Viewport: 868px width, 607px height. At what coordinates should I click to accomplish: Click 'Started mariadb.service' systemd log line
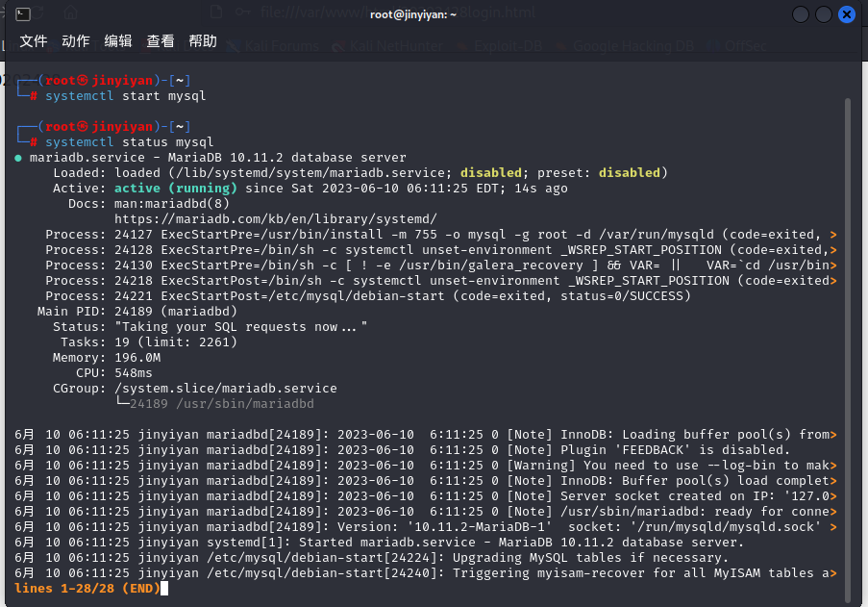click(379, 543)
